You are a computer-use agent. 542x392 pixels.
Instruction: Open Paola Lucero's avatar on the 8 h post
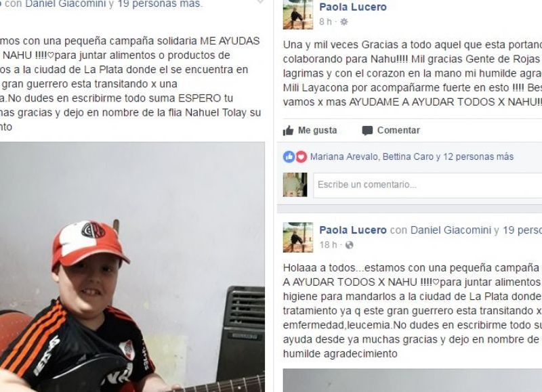tap(297, 14)
